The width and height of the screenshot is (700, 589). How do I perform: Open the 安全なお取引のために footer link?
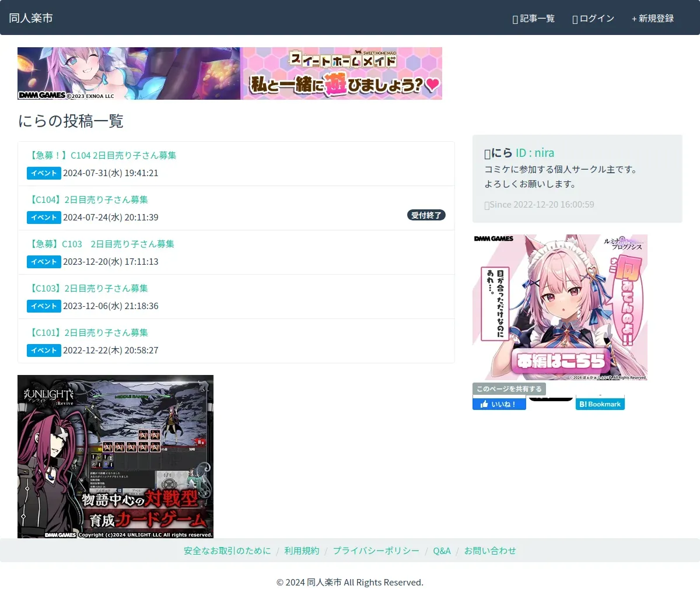pyautogui.click(x=228, y=551)
